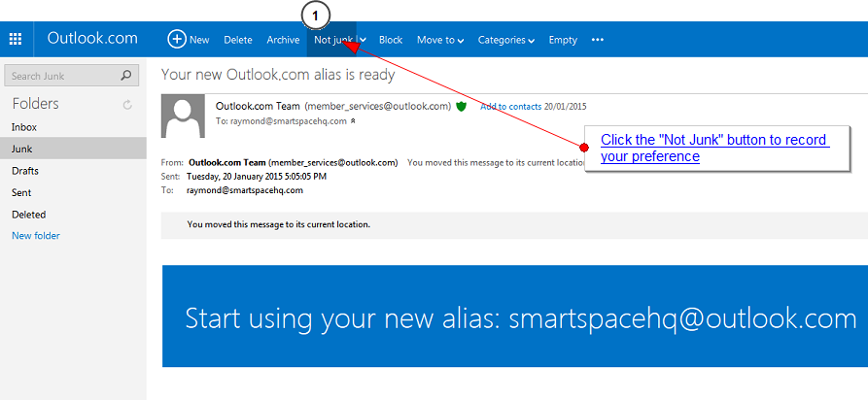The image size is (868, 400).
Task: Click the search magnifier icon
Action: point(126,75)
